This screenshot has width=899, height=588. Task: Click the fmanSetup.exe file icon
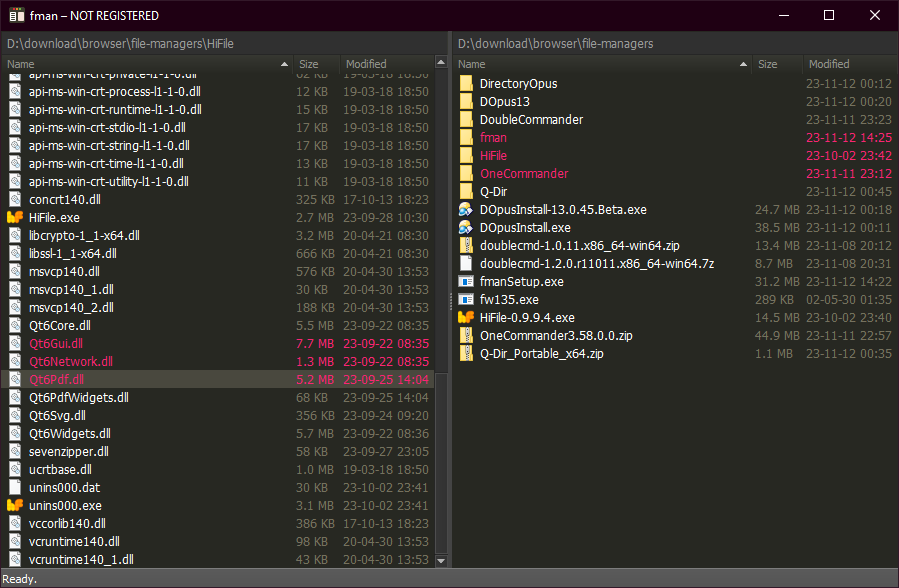coord(466,282)
